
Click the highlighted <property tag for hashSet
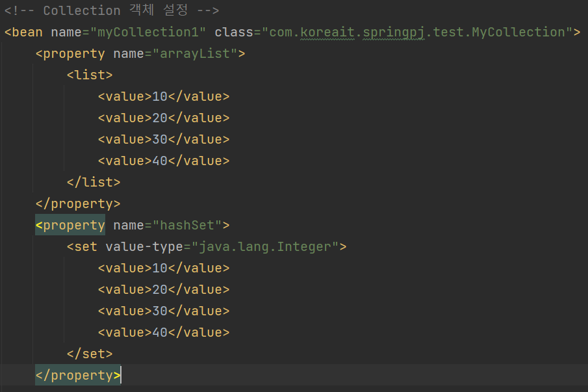[x=70, y=225]
